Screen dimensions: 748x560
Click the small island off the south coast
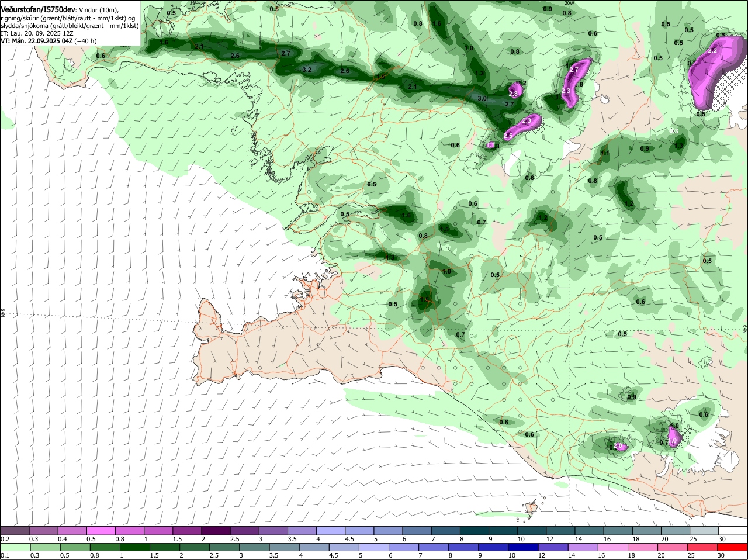point(531,508)
